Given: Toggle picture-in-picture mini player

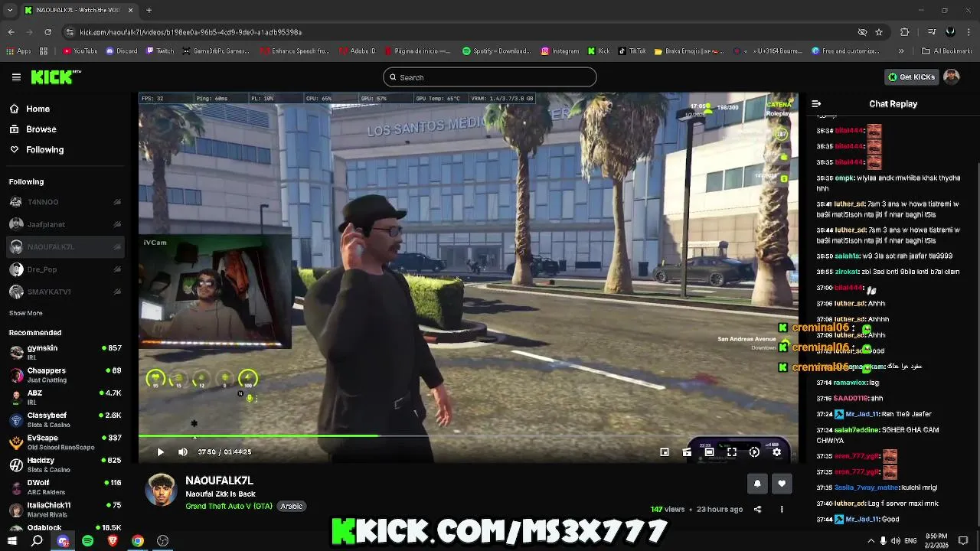Looking at the screenshot, I should (665, 452).
